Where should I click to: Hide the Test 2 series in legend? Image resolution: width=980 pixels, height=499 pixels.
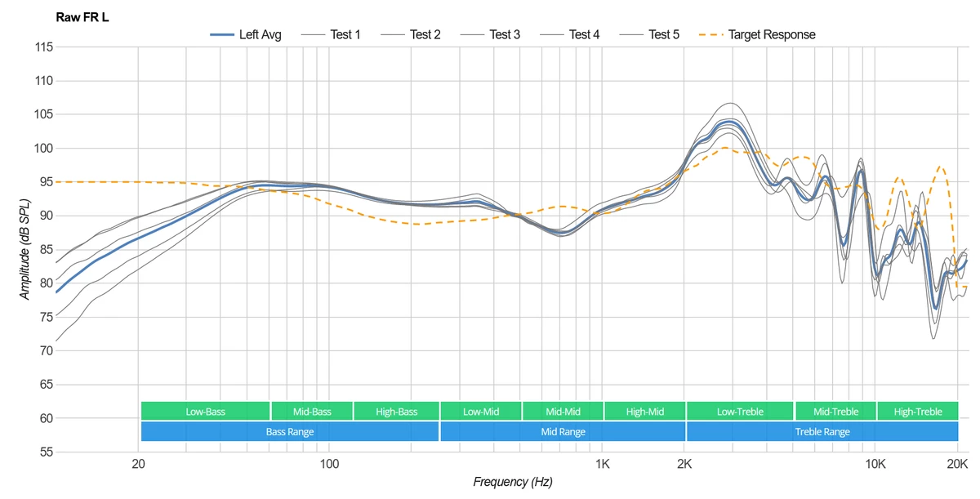pyautogui.click(x=411, y=34)
